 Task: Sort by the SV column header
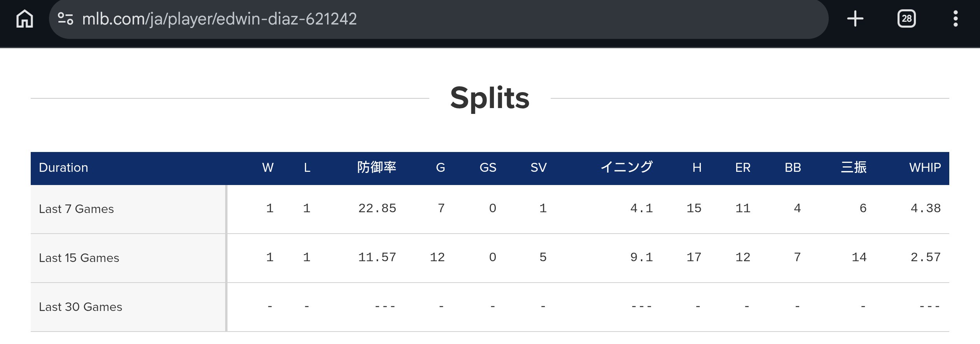[539, 168]
